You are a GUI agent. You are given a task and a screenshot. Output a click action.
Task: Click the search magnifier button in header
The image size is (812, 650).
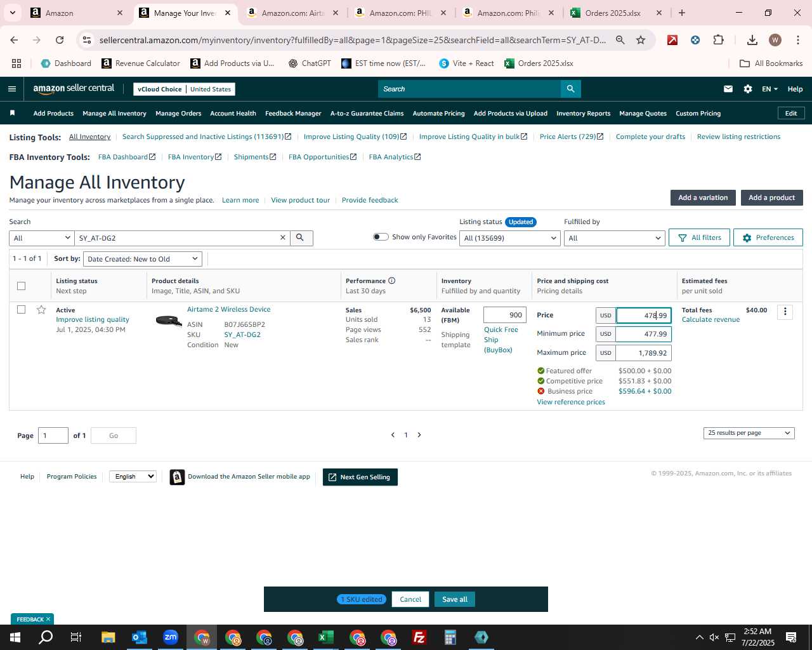[x=571, y=89]
